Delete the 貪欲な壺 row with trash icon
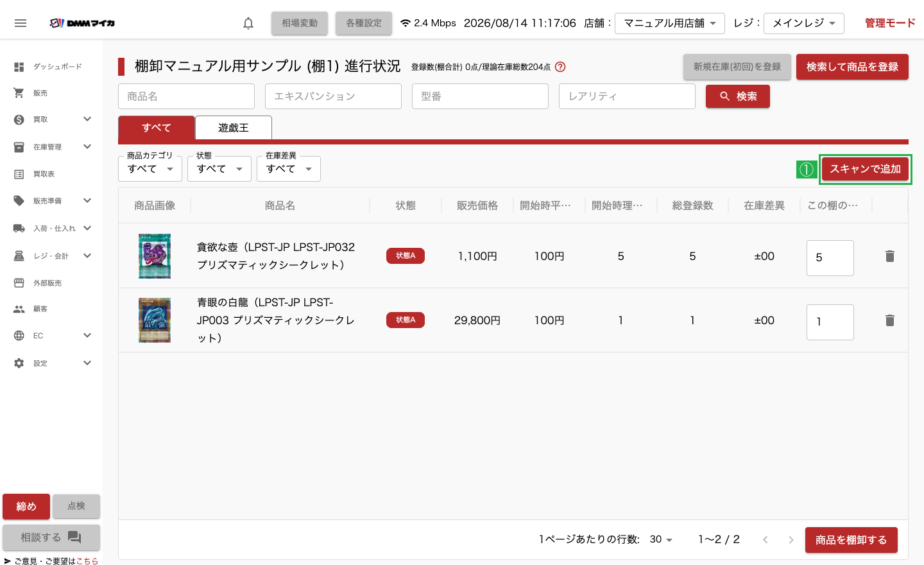 click(890, 256)
